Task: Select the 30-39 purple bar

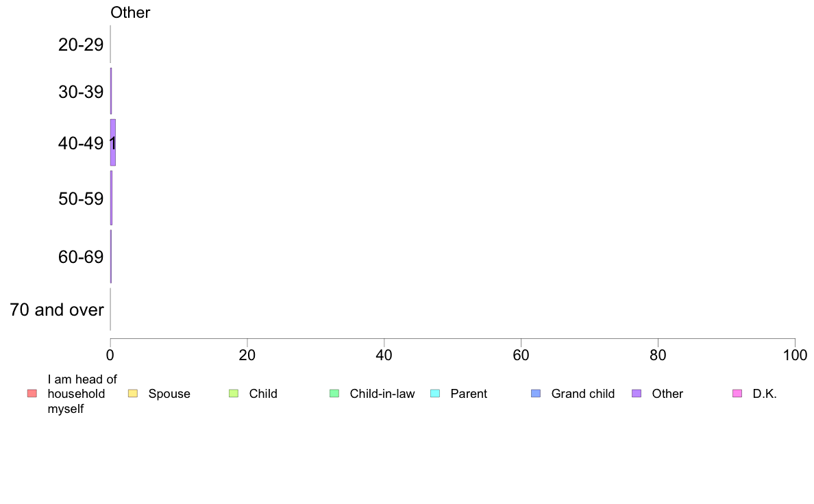Action: [x=111, y=91]
